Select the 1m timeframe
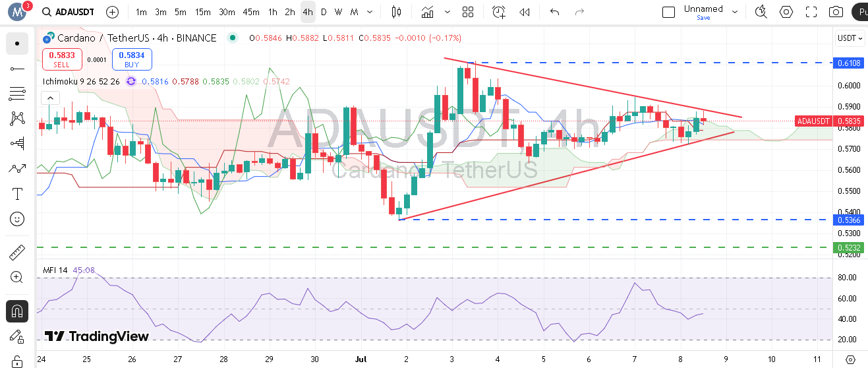Viewport: 868px width, 368px height. tap(141, 12)
